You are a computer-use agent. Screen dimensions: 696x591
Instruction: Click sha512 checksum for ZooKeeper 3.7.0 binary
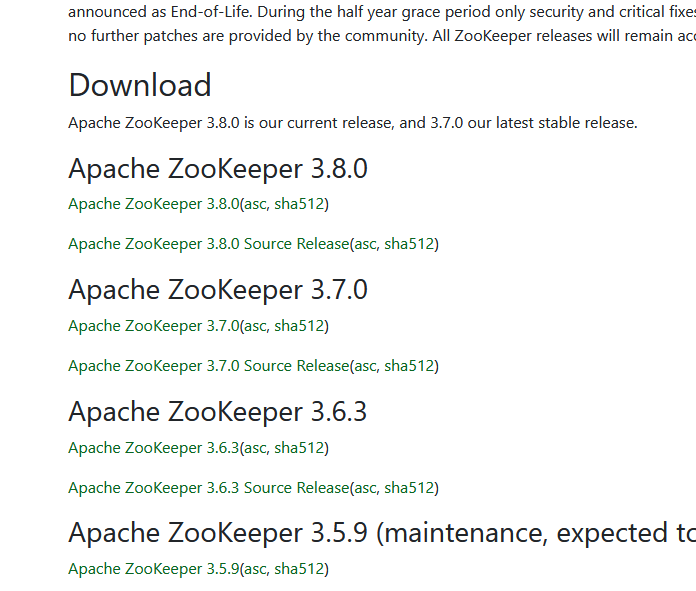coord(299,326)
